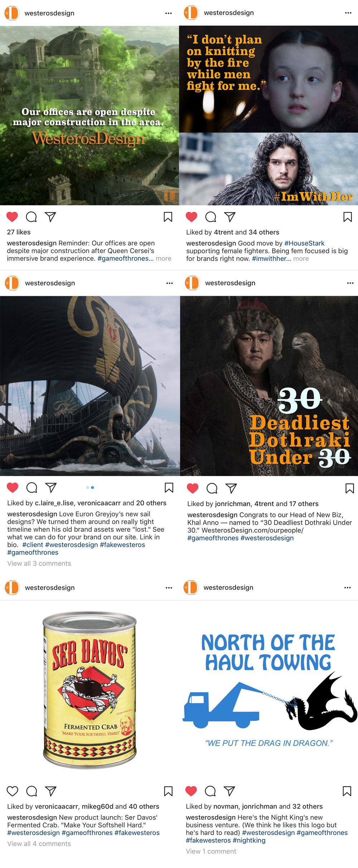Comment on the North of the Haul Towing post
Viewport: 358px width, 868px height.
210,791
